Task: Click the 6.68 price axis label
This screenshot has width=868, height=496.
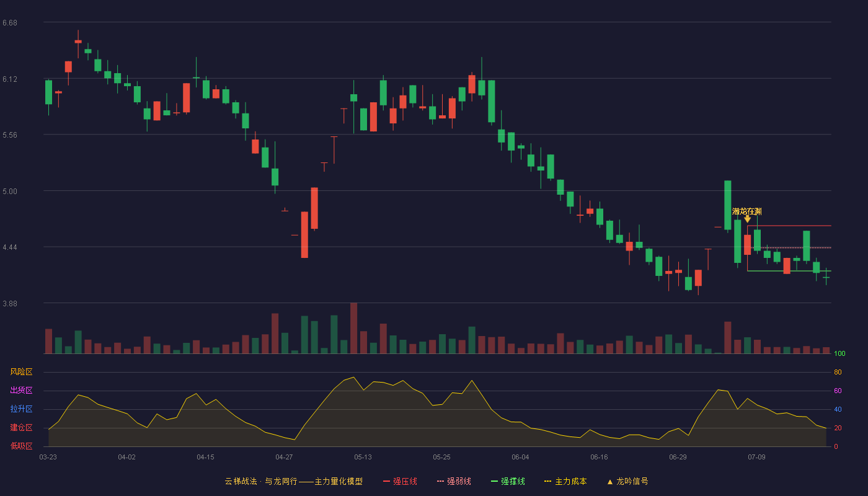Action: 10,23
